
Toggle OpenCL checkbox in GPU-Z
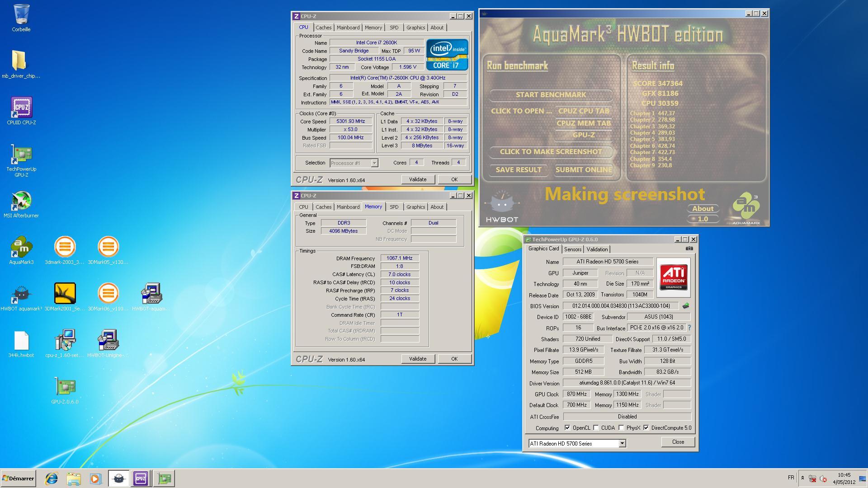567,428
